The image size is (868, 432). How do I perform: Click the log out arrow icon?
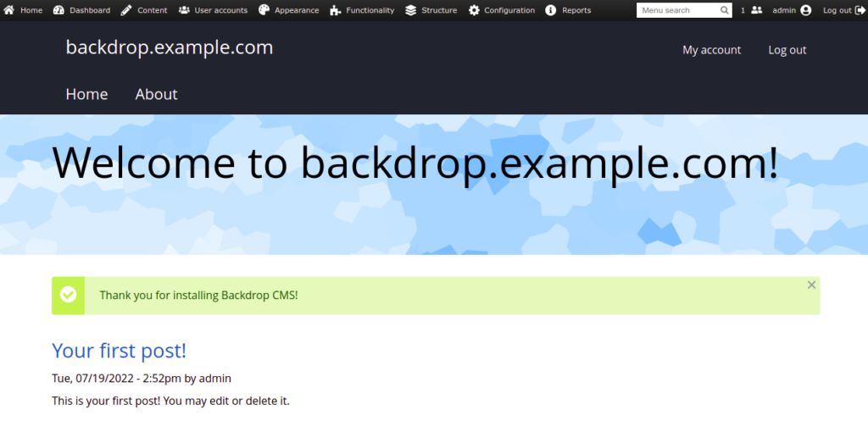(x=860, y=10)
